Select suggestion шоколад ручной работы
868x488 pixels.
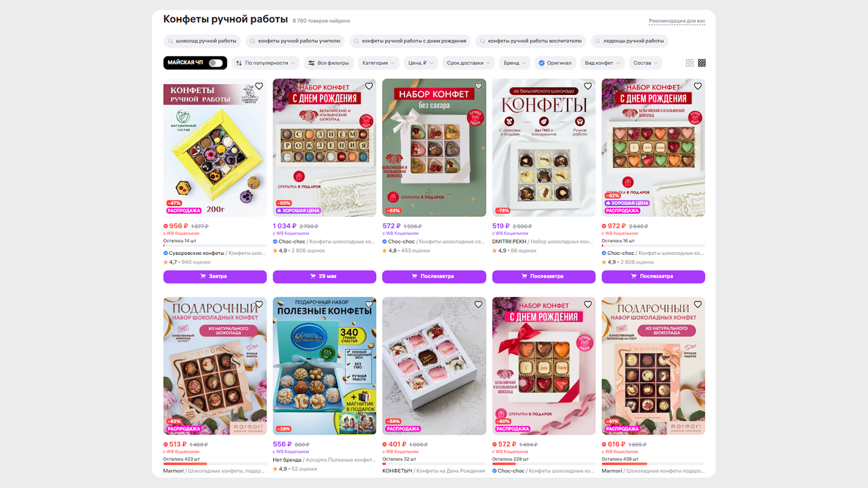pyautogui.click(x=202, y=41)
